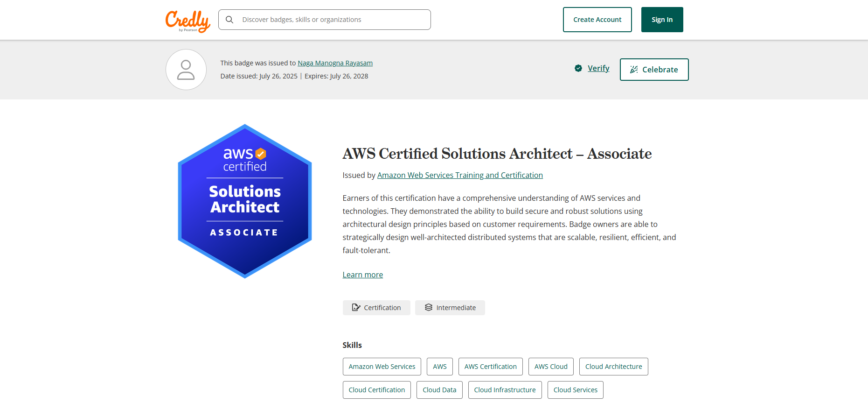Click the Verify link

598,68
